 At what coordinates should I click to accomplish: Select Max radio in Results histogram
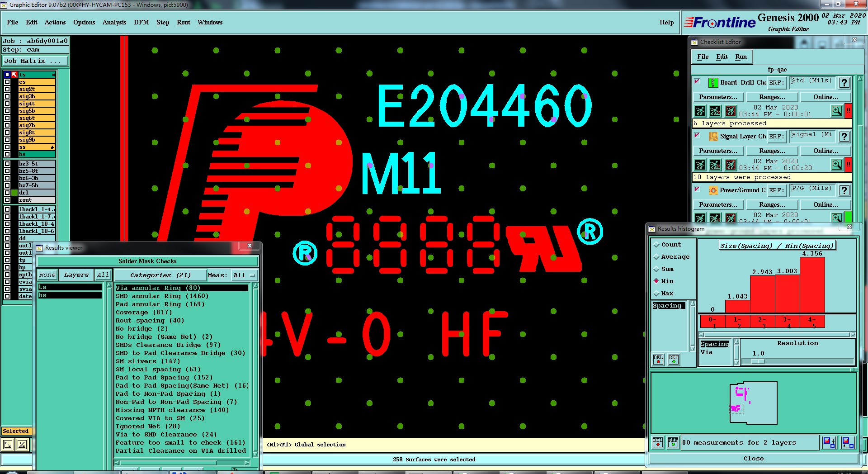tap(656, 294)
